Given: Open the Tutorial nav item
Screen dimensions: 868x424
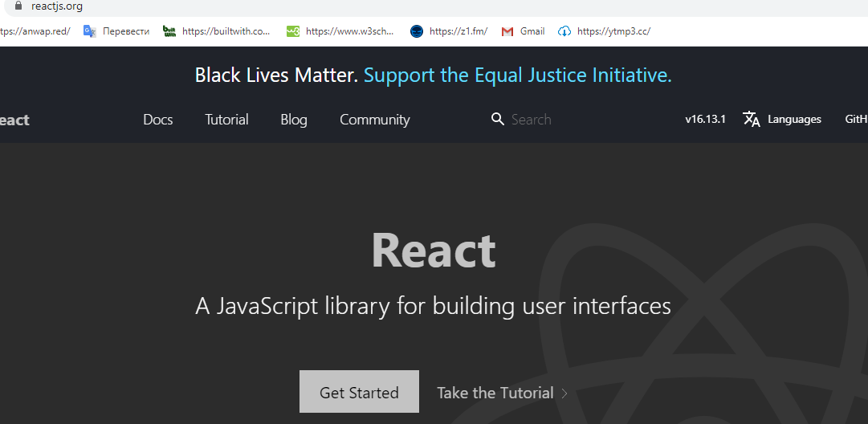Looking at the screenshot, I should (x=226, y=120).
